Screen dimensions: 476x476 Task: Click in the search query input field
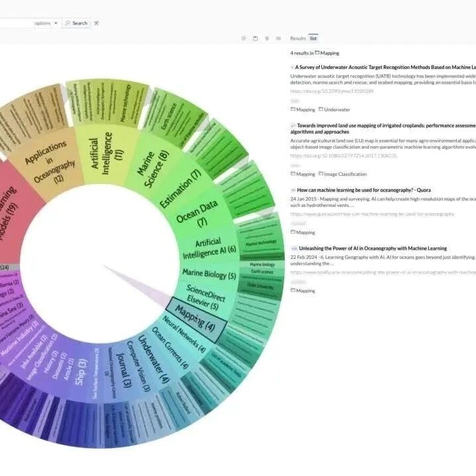coord(15,23)
